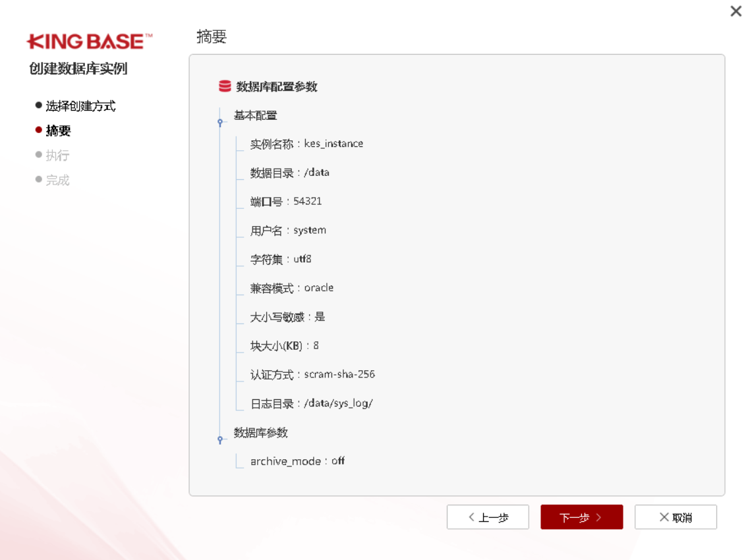Screen dimensions: 750x560
Task: Select the 完成 step in sidebar
Action: tap(57, 180)
